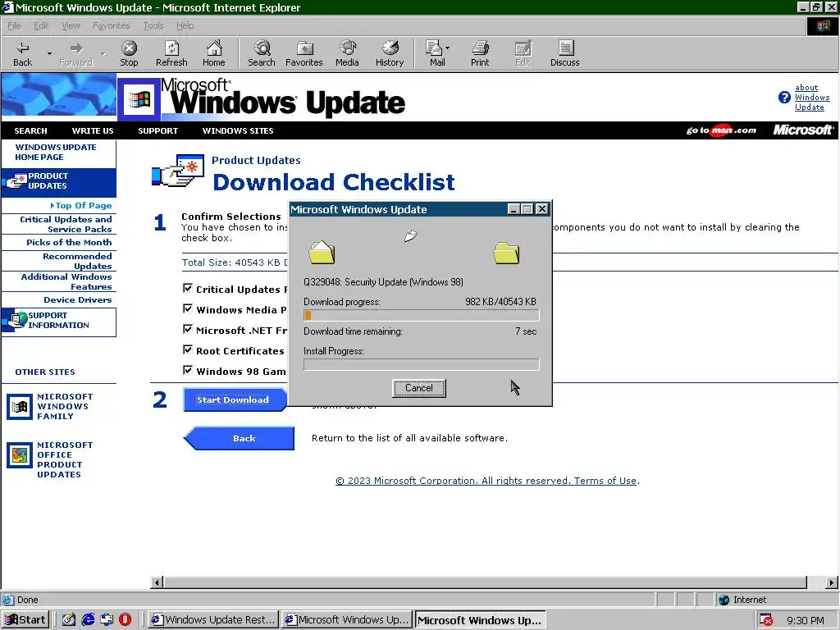Uncheck the Windows Media checkbox
This screenshot has width=840, height=630.
tap(188, 308)
